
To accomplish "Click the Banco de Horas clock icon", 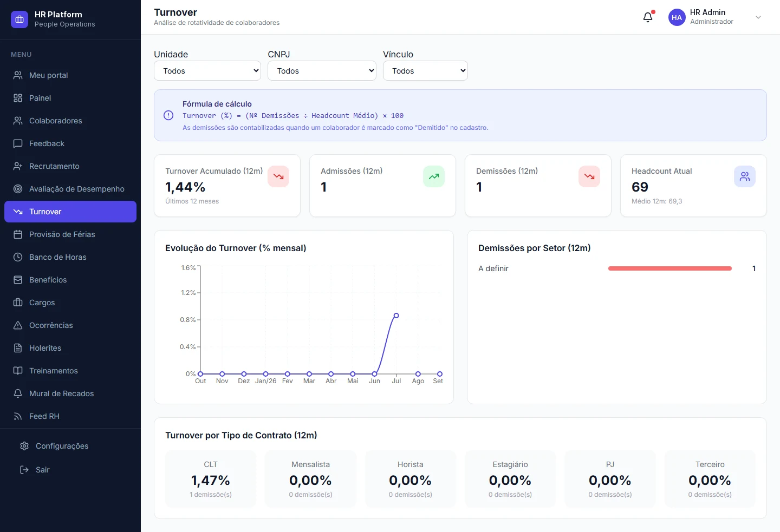I will pos(18,257).
